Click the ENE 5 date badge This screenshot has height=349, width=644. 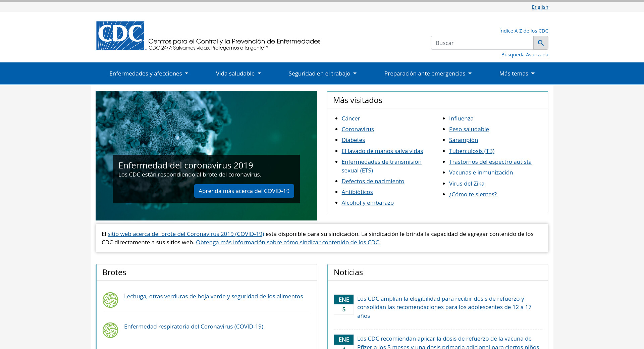[x=343, y=304]
